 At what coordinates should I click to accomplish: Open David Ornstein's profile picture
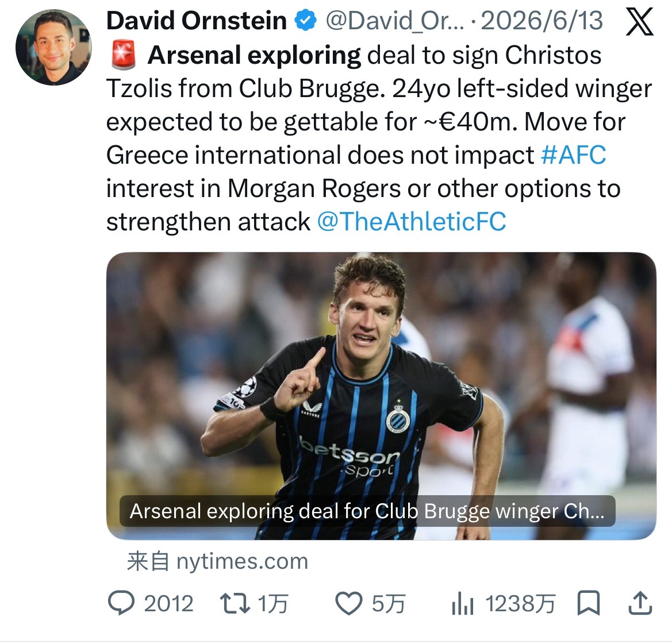(x=53, y=47)
